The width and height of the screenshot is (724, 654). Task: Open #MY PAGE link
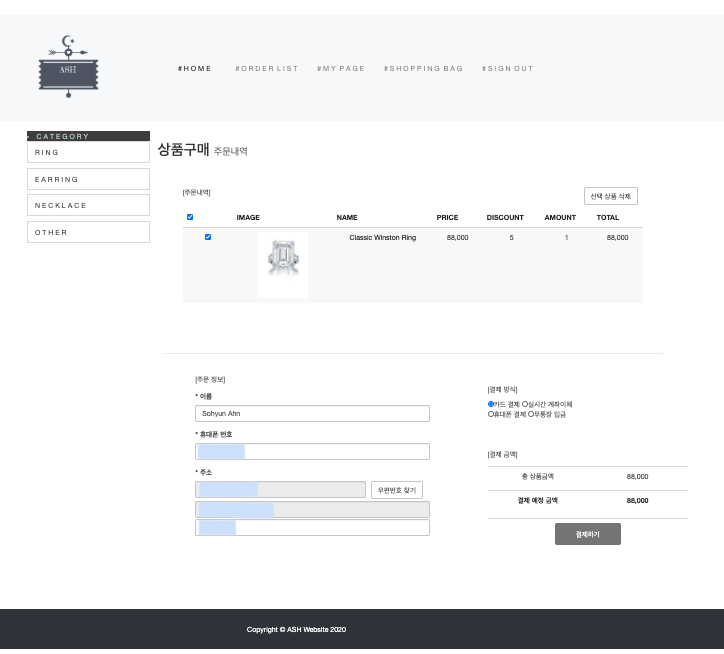click(x=341, y=68)
